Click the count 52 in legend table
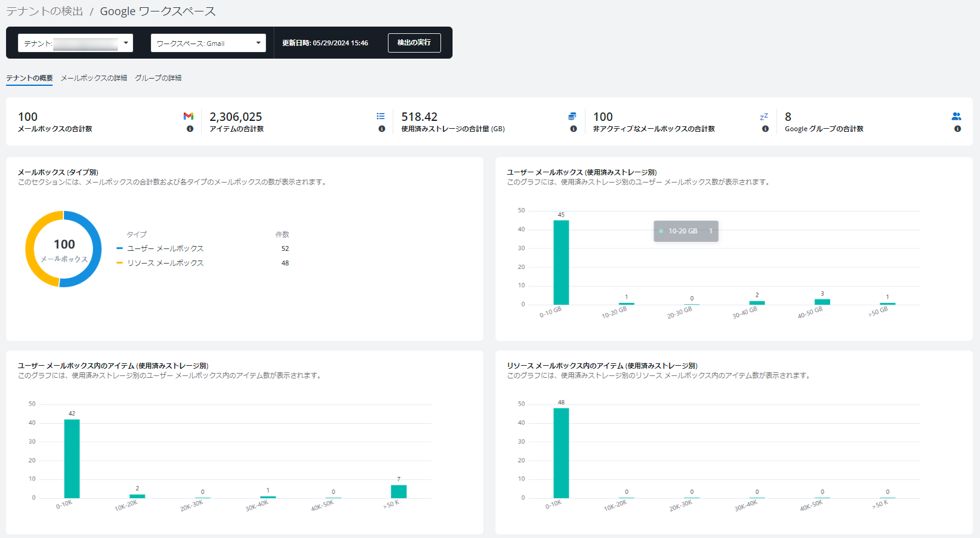 click(x=285, y=248)
